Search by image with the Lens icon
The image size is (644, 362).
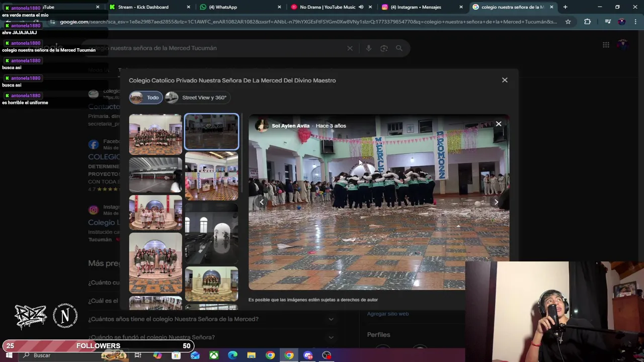pos(384,48)
